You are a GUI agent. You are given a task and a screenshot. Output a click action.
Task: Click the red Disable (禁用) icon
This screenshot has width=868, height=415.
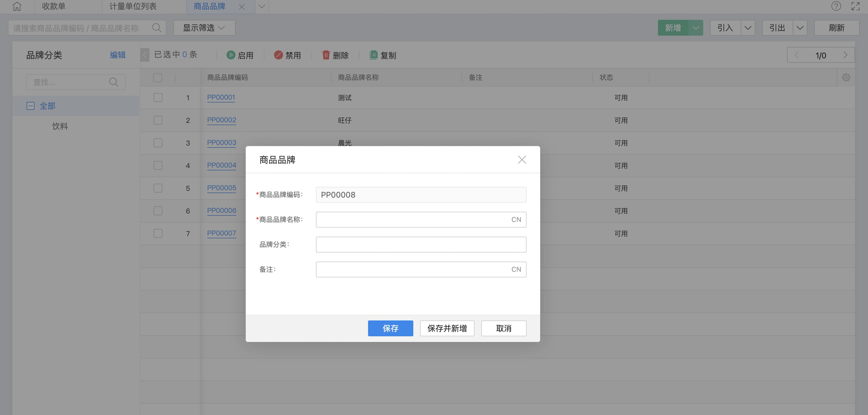click(278, 55)
